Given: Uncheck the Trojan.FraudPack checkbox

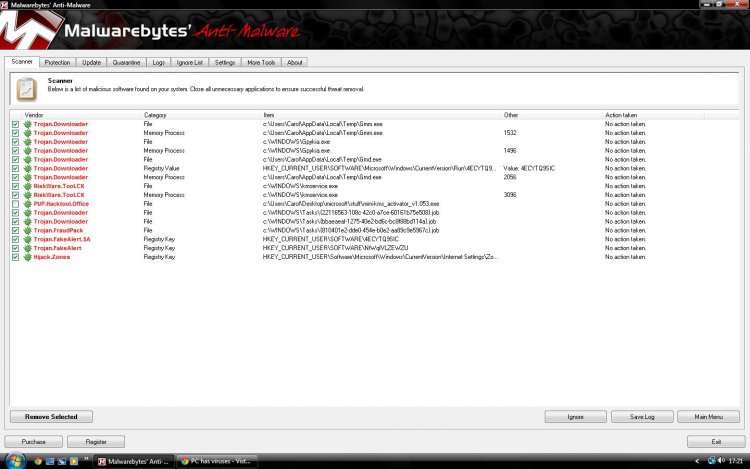Looking at the screenshot, I should click(x=15, y=230).
